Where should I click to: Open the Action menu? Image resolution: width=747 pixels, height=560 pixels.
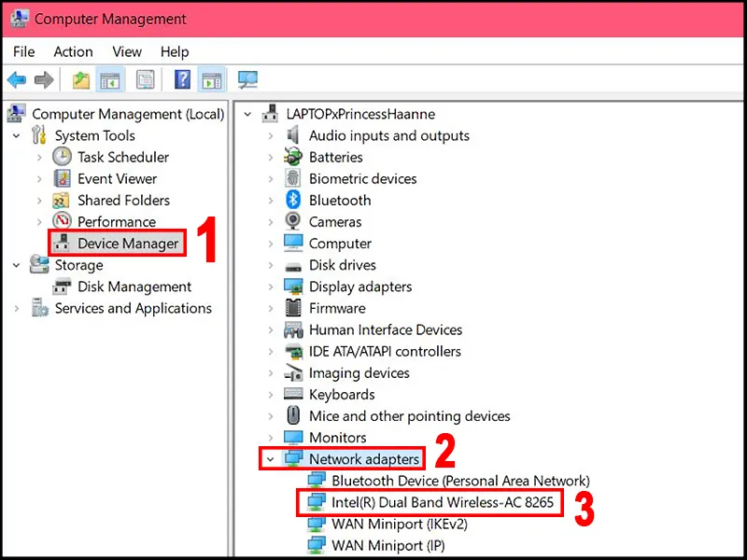tap(73, 52)
